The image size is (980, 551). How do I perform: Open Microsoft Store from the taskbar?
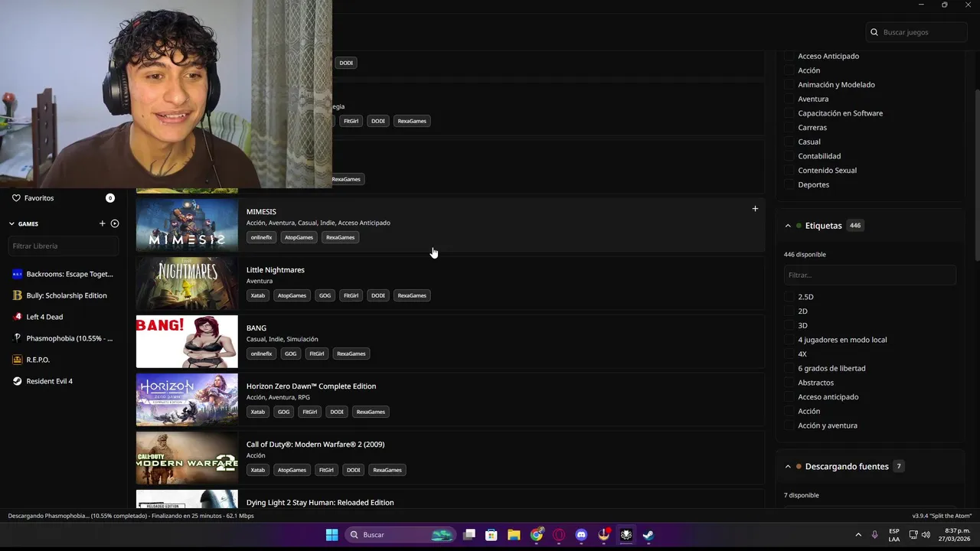492,535
